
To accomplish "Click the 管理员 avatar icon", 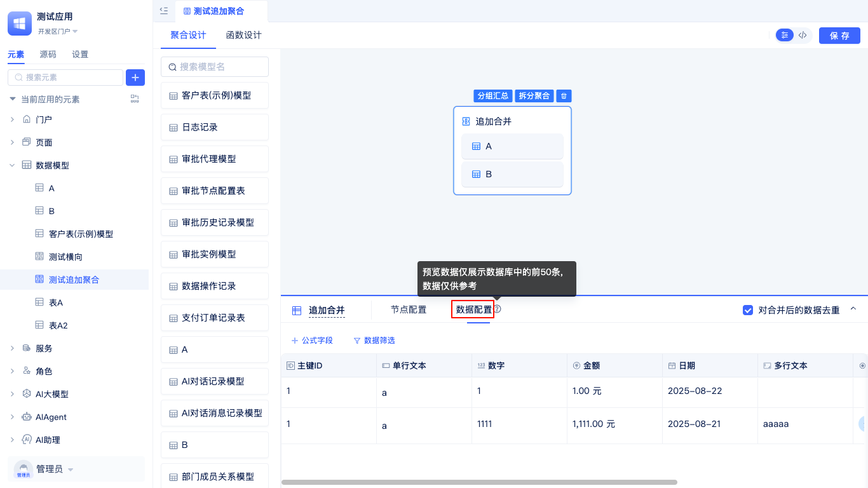I will point(24,470).
